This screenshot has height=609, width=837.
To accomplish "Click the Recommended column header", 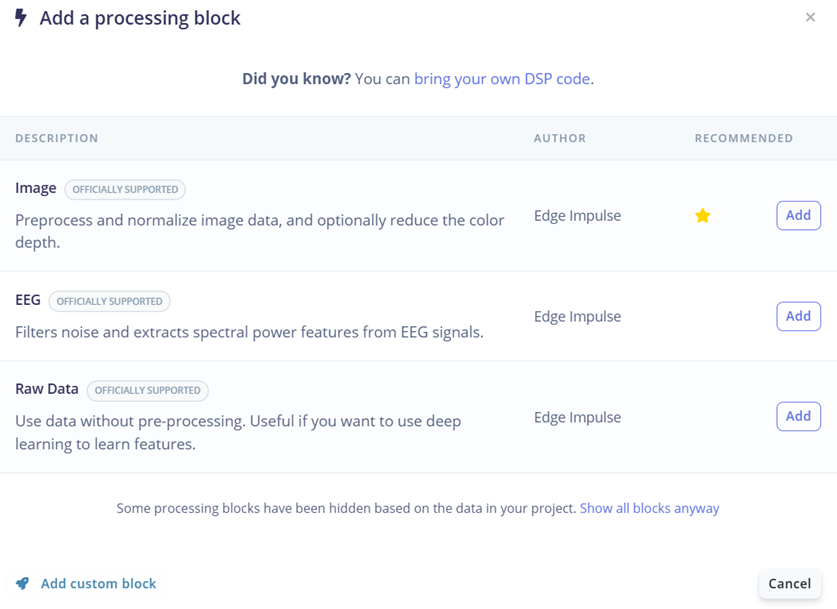I will click(x=744, y=138).
